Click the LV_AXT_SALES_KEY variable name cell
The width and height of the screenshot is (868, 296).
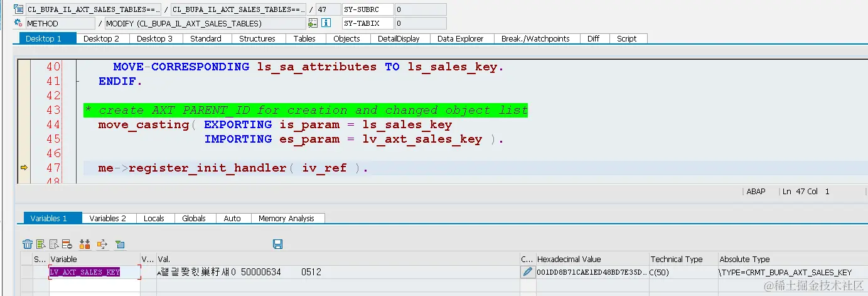click(x=95, y=272)
